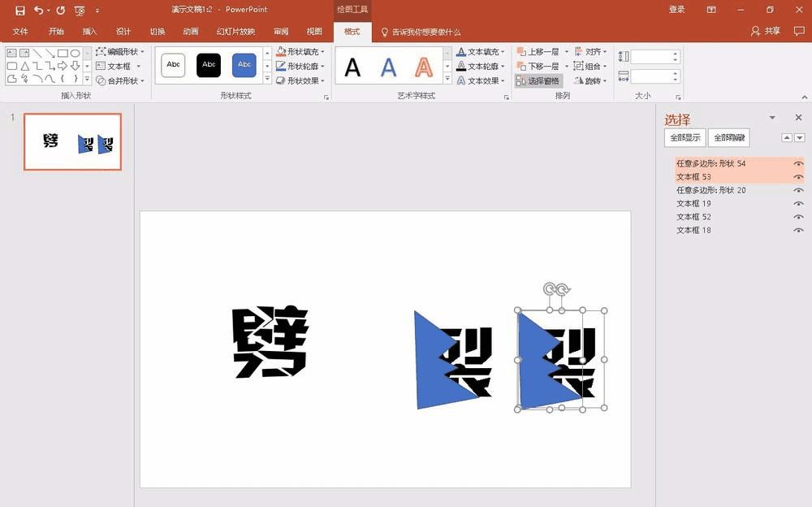This screenshot has width=812, height=507.
Task: Toggle visibility of 任意多边形: 形状 54
Action: click(798, 164)
